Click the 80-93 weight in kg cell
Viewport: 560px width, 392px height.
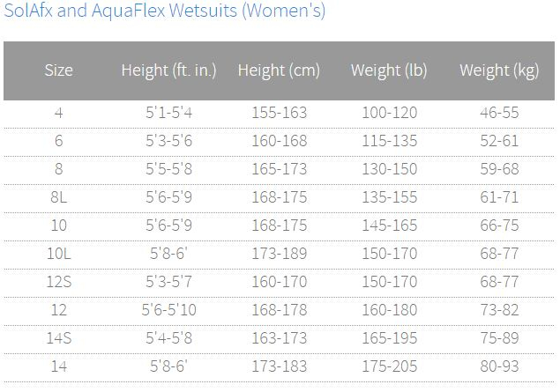(x=499, y=366)
